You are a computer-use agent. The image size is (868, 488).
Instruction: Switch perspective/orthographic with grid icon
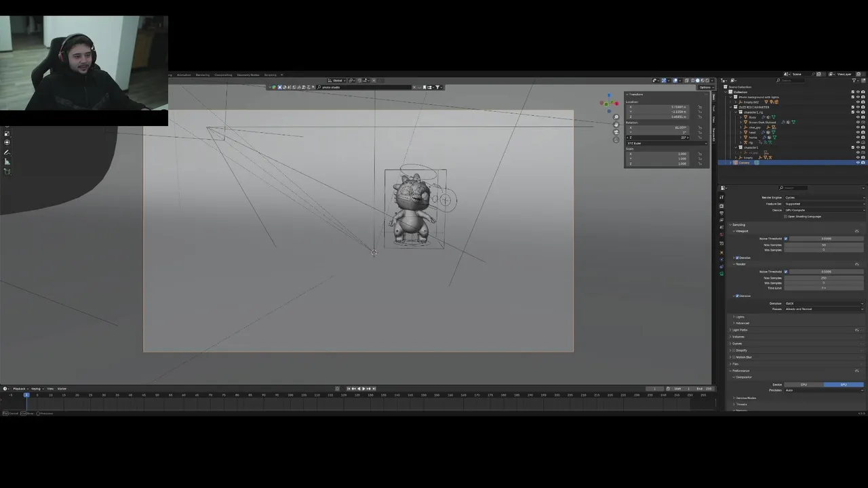coord(616,140)
